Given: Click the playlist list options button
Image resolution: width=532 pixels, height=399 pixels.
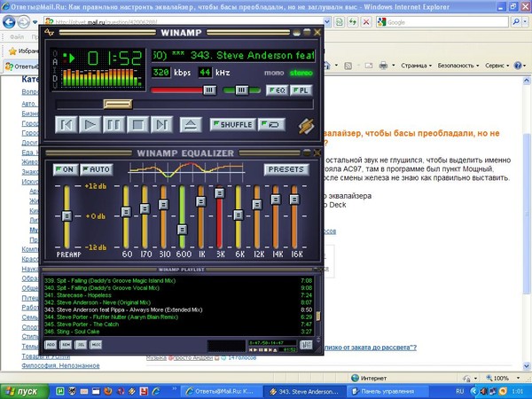Looking at the screenshot, I should pos(306,345).
